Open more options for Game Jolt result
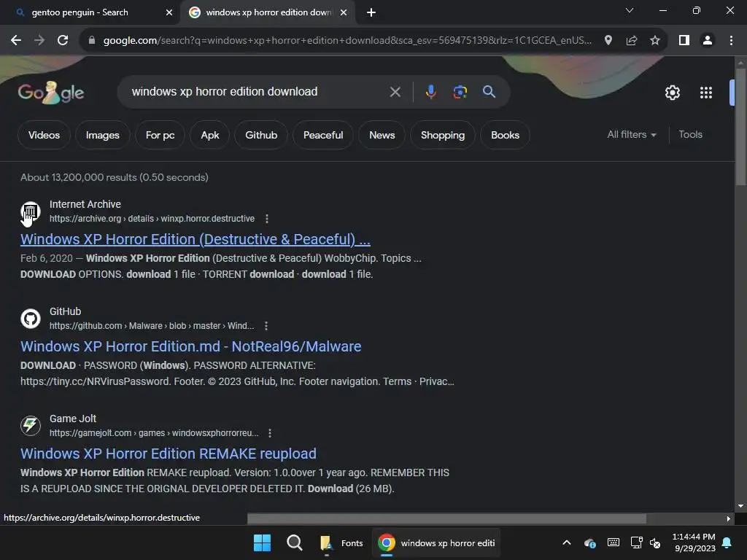The width and height of the screenshot is (747, 560). click(270, 433)
